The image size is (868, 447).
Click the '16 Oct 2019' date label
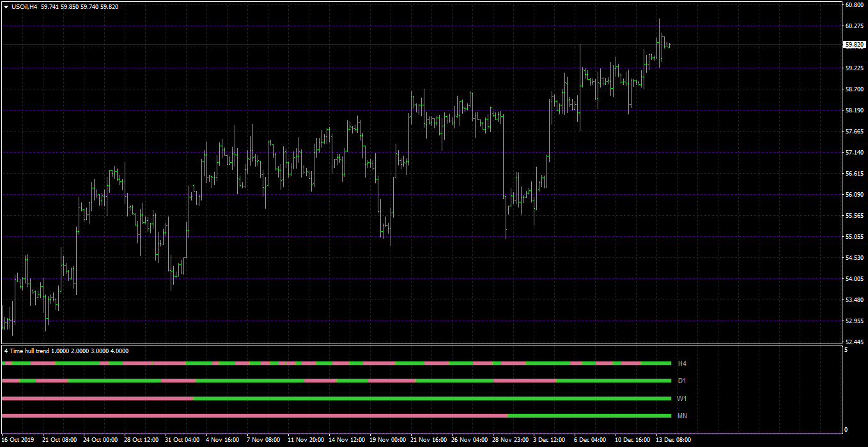(18, 440)
